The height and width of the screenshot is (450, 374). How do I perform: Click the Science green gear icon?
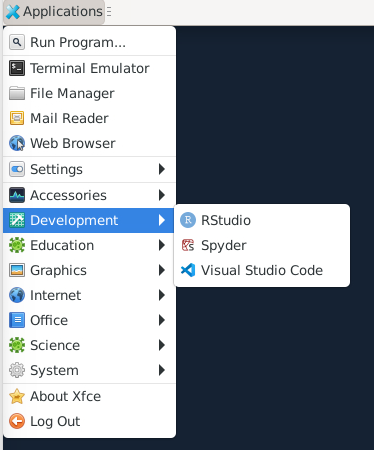tap(17, 345)
